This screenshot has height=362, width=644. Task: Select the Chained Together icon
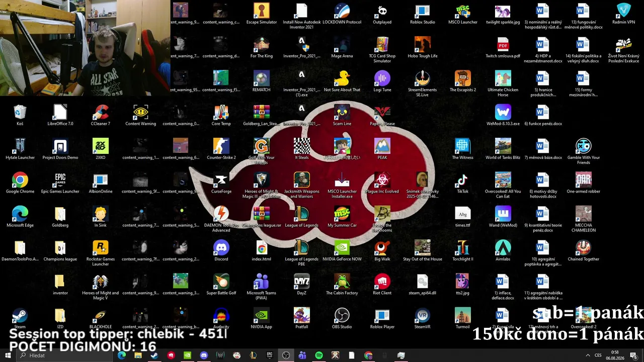584,247
